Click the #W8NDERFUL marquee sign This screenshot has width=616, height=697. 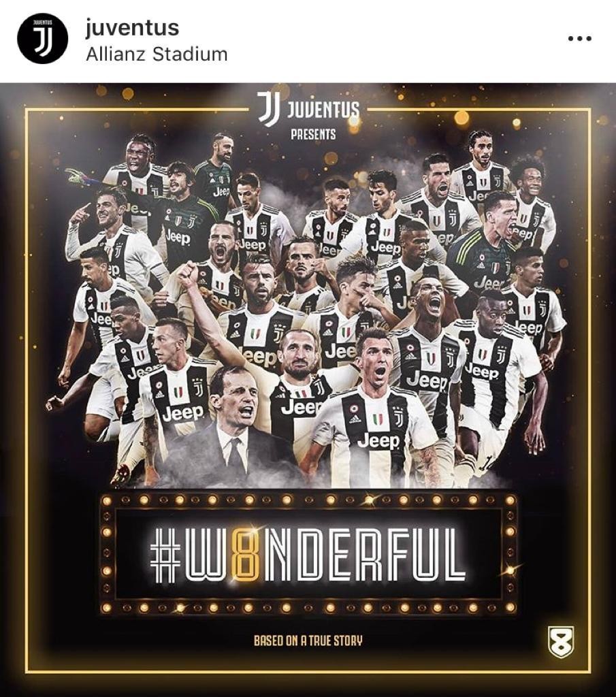tap(308, 551)
